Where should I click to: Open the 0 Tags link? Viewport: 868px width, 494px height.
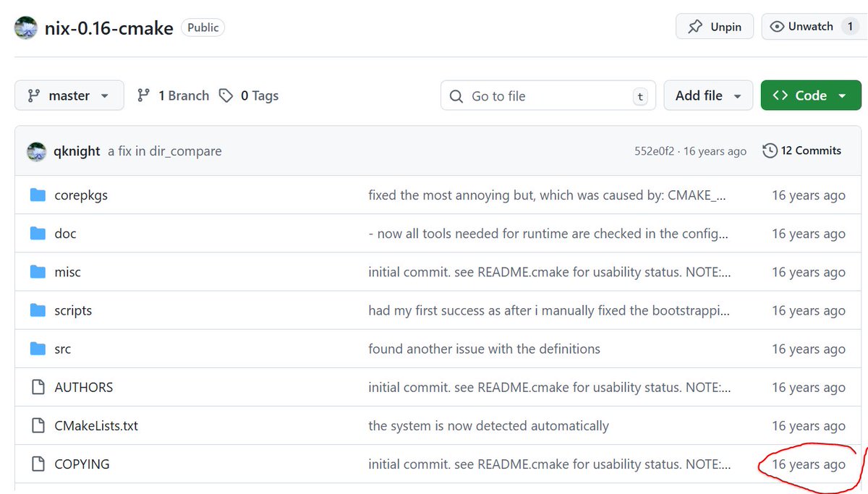(249, 95)
